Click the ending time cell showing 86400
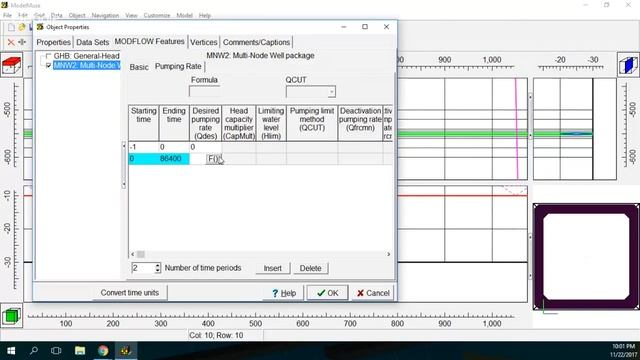The height and width of the screenshot is (360, 640). pyautogui.click(x=174, y=159)
